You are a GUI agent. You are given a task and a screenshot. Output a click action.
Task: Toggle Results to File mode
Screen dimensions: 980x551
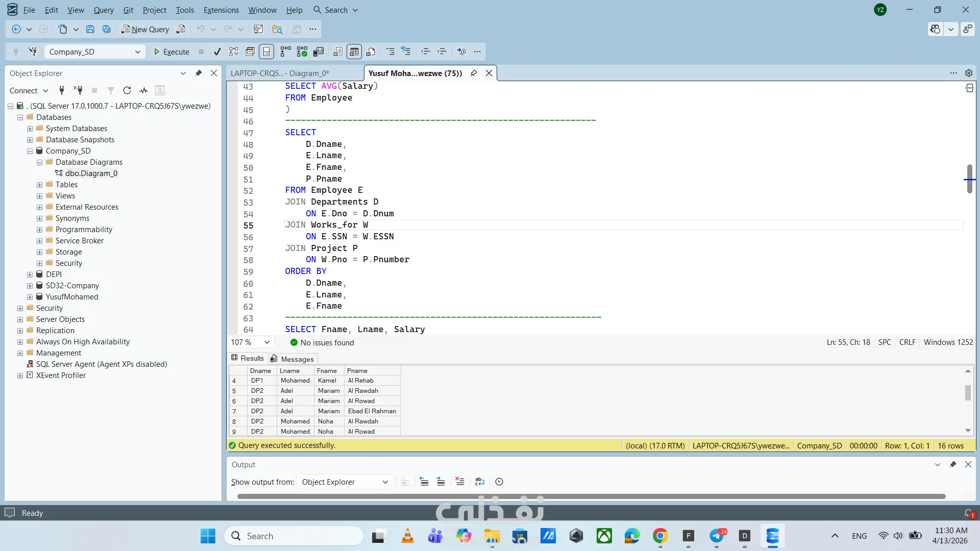coord(371,52)
